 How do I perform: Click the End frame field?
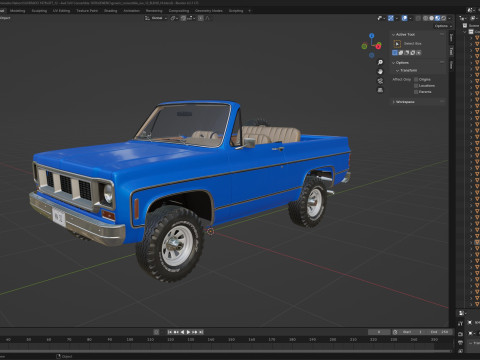point(439,332)
